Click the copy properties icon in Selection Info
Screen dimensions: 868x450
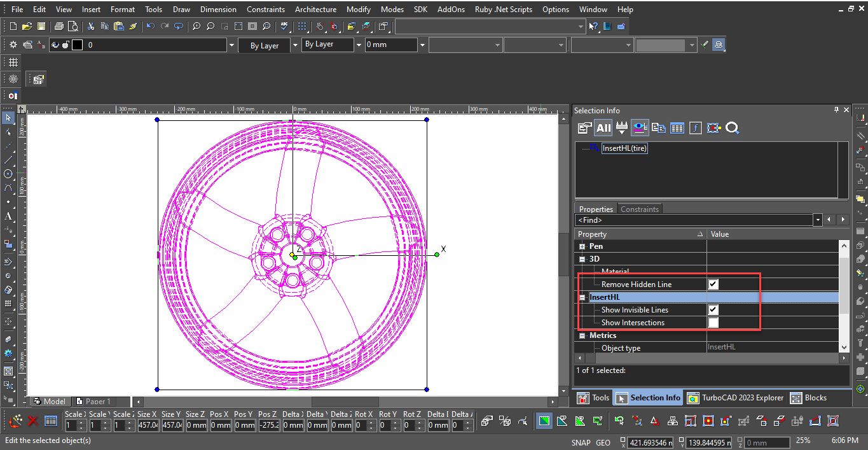tap(659, 128)
